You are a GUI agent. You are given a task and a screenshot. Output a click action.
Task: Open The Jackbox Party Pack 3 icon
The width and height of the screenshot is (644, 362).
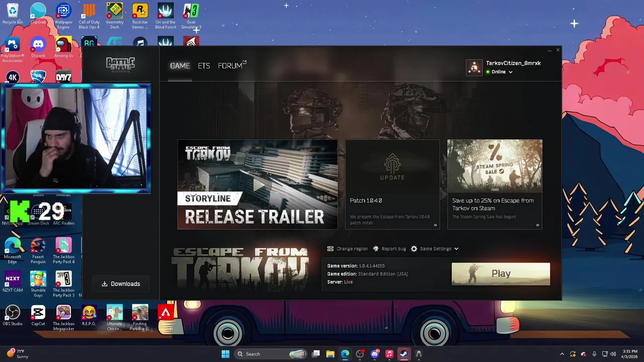coord(63,284)
